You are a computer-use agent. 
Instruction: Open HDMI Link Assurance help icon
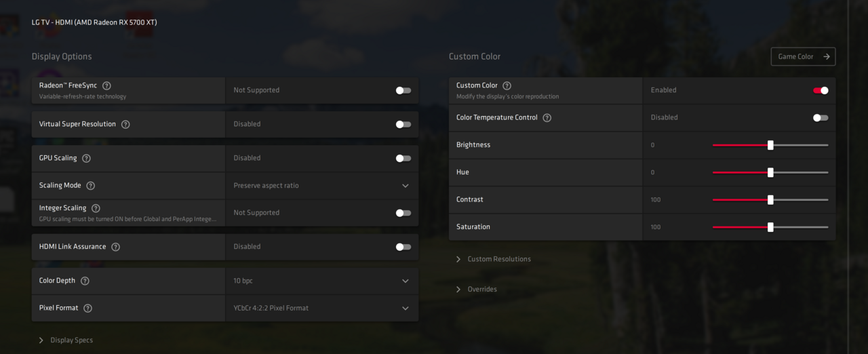click(115, 247)
